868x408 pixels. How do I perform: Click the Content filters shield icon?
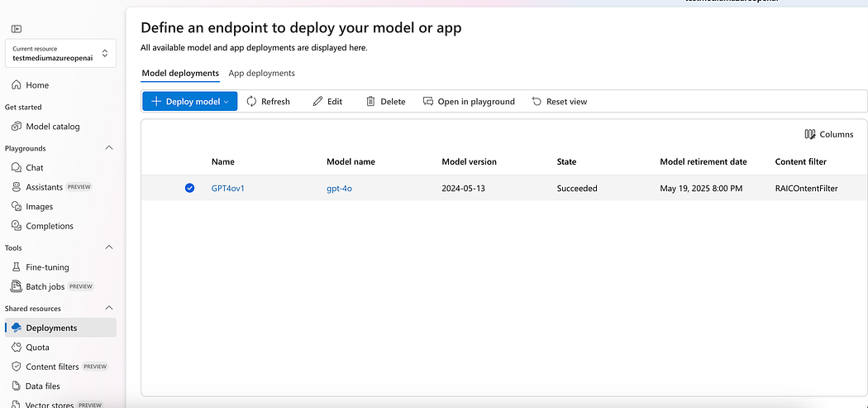click(16, 367)
